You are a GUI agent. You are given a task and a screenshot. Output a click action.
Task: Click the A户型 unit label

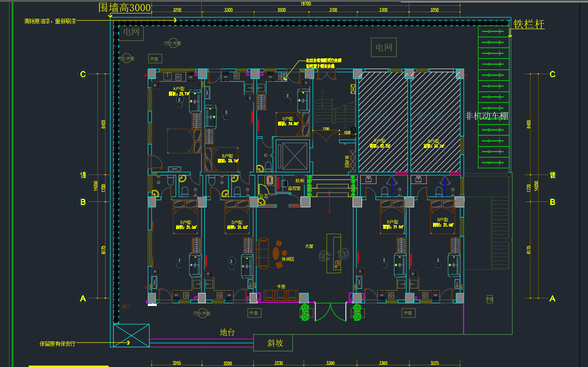[179, 89]
